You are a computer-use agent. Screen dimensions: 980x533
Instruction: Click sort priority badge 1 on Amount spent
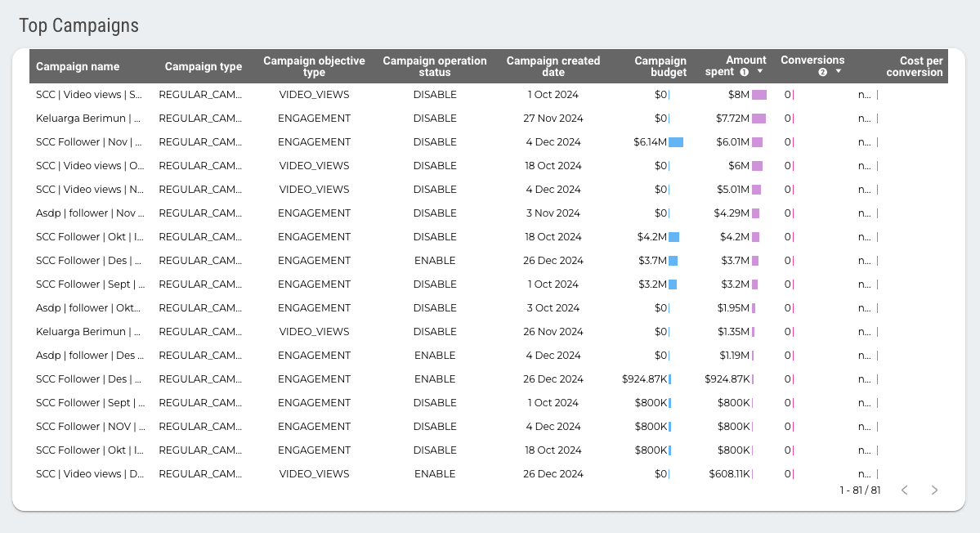coord(745,72)
